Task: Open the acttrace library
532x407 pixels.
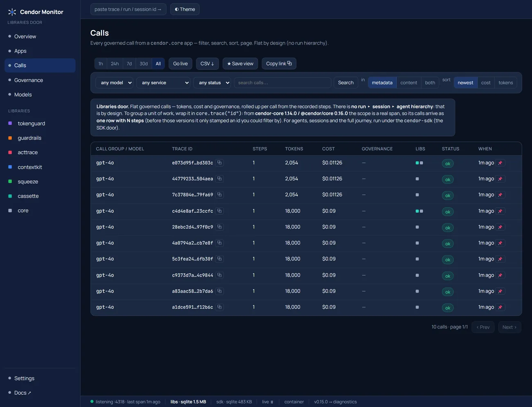Action: coord(40,153)
